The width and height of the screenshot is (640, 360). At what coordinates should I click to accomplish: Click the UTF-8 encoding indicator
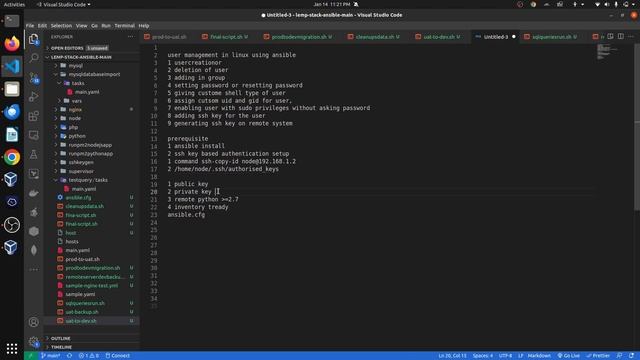point(505,356)
